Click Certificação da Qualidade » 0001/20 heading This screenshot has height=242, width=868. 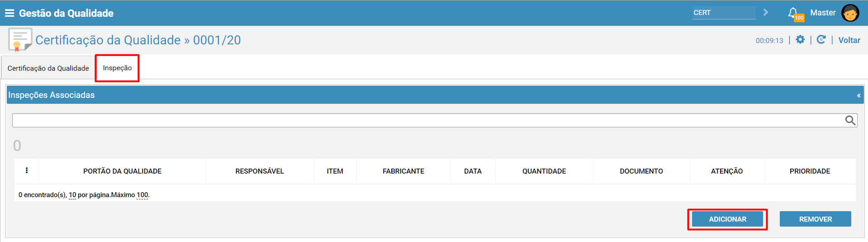point(138,40)
